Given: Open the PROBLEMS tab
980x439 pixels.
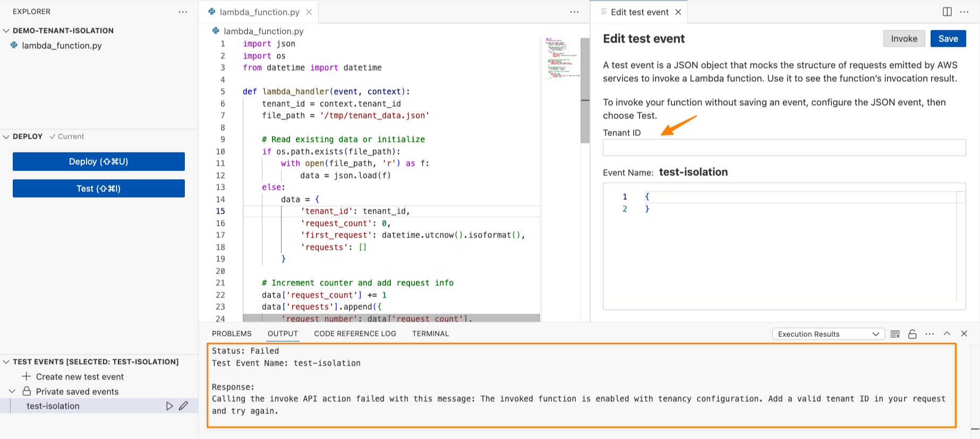Looking at the screenshot, I should pos(232,334).
